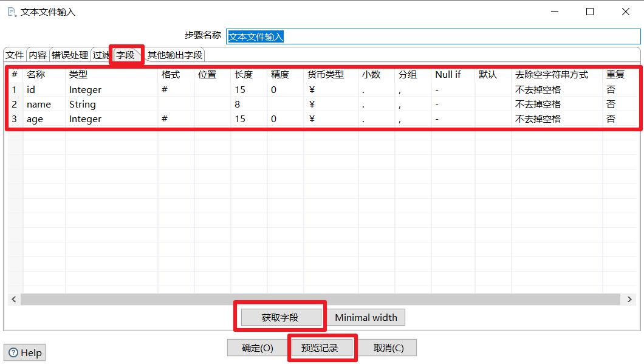644x364 pixels.
Task: Click the Minimal width button
Action: coord(366,317)
